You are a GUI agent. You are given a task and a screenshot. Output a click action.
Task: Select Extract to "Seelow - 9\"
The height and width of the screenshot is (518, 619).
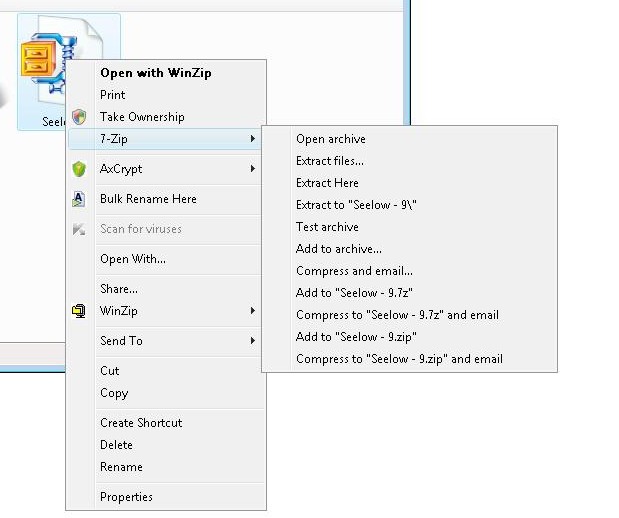pyautogui.click(x=356, y=205)
